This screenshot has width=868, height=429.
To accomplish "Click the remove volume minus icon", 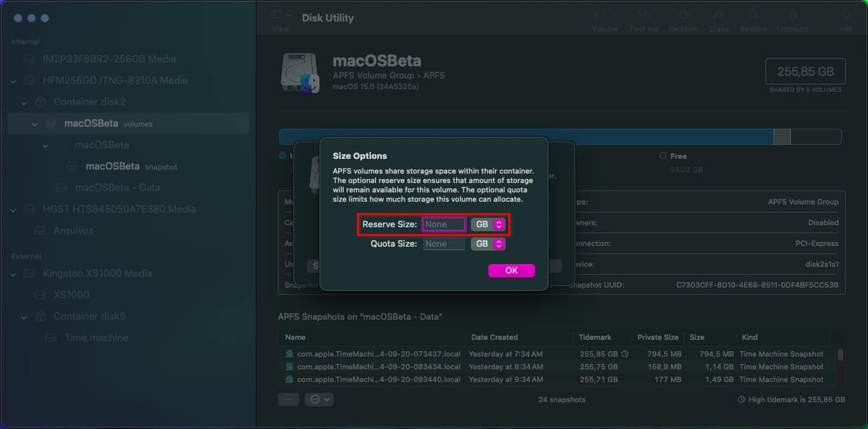I will (614, 15).
